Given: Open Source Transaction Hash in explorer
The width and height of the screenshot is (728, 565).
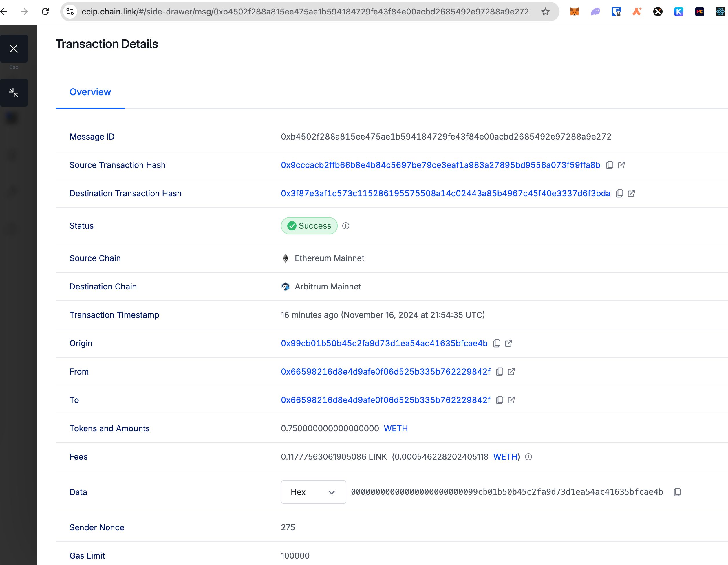Looking at the screenshot, I should point(621,165).
